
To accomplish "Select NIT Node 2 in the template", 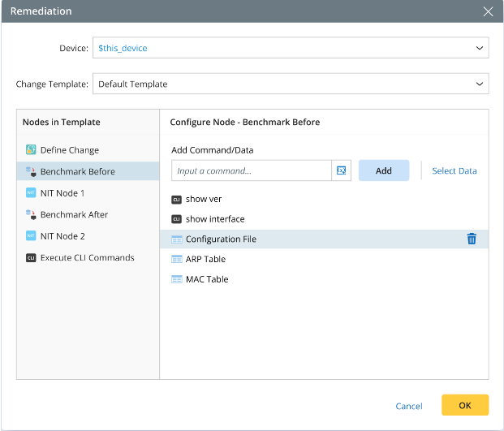I will (62, 236).
